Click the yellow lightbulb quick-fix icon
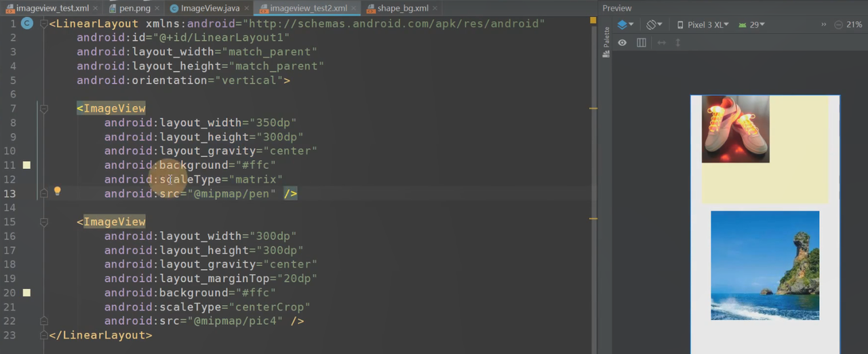868x354 pixels. click(x=58, y=191)
